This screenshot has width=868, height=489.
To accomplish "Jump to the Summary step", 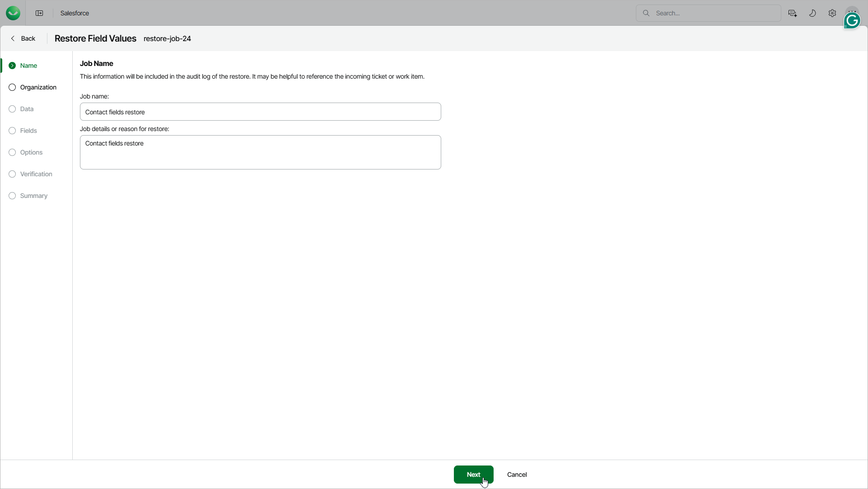I will coord(33,196).
